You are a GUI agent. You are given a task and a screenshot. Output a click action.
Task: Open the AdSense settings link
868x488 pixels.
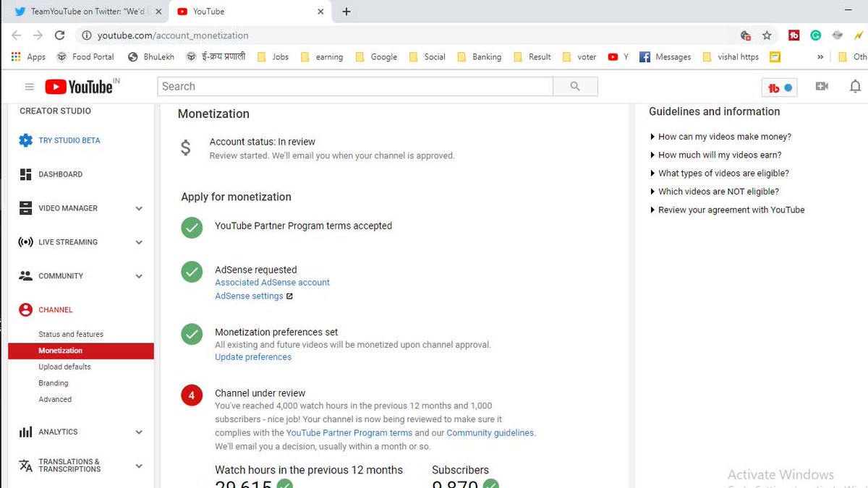point(249,296)
